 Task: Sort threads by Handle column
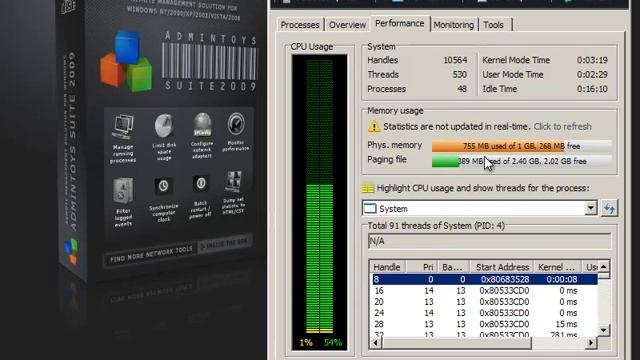[387, 267]
